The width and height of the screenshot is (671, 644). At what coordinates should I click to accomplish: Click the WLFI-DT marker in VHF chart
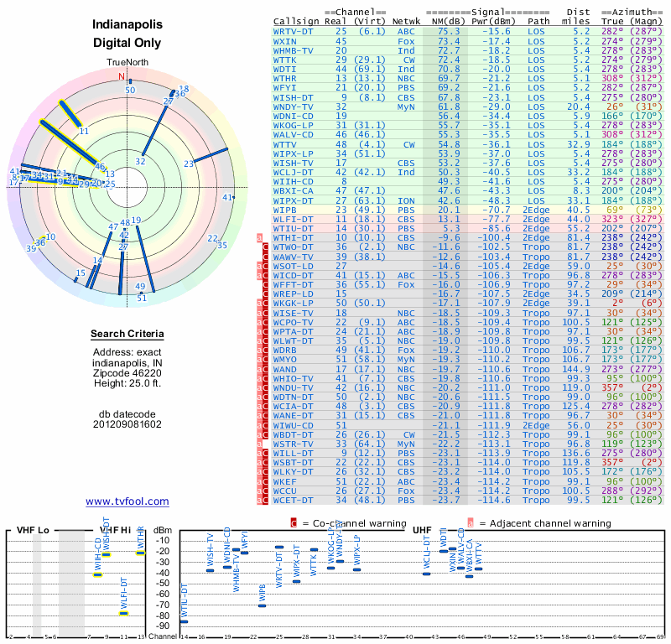tap(123, 613)
